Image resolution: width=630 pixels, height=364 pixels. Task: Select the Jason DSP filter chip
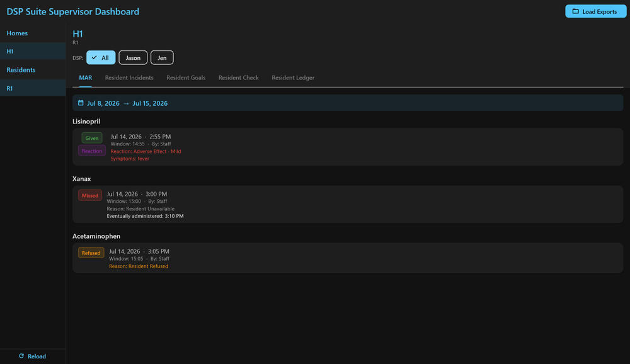coord(133,57)
